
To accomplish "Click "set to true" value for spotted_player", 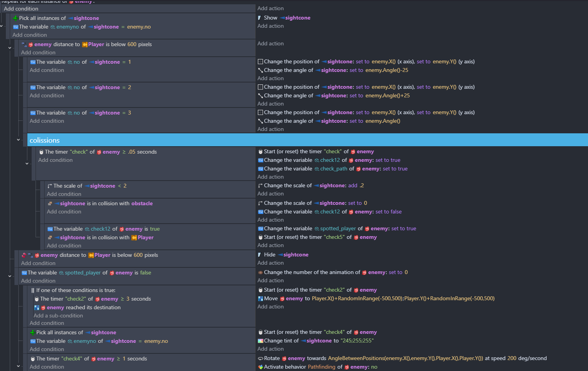I will [404, 229].
